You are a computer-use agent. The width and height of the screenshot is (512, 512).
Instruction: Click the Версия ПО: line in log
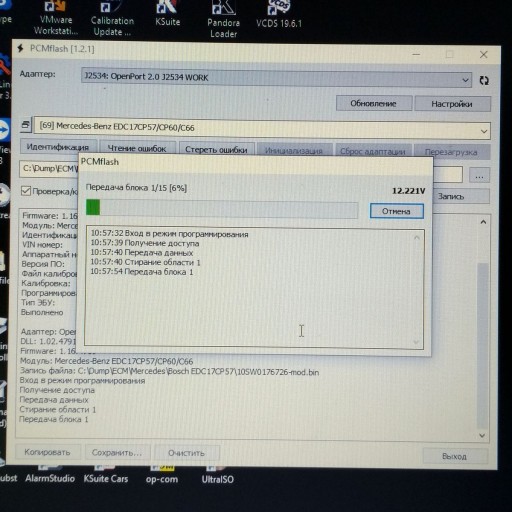point(43,264)
